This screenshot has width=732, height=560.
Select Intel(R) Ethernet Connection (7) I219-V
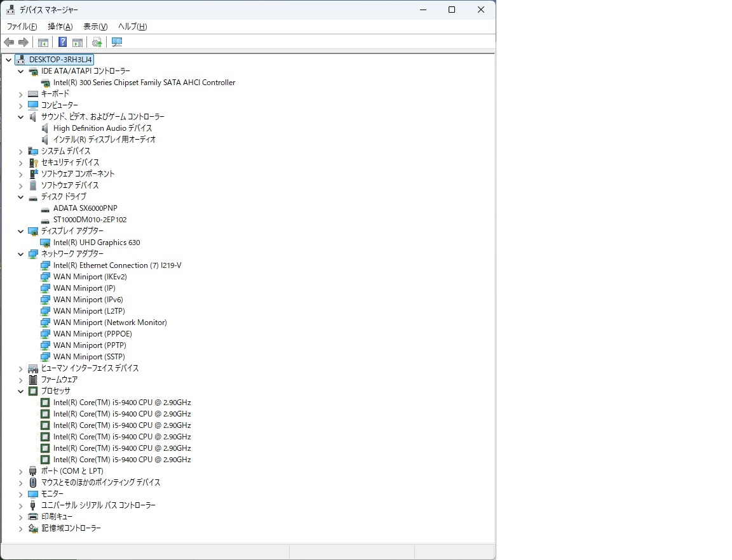pos(117,265)
